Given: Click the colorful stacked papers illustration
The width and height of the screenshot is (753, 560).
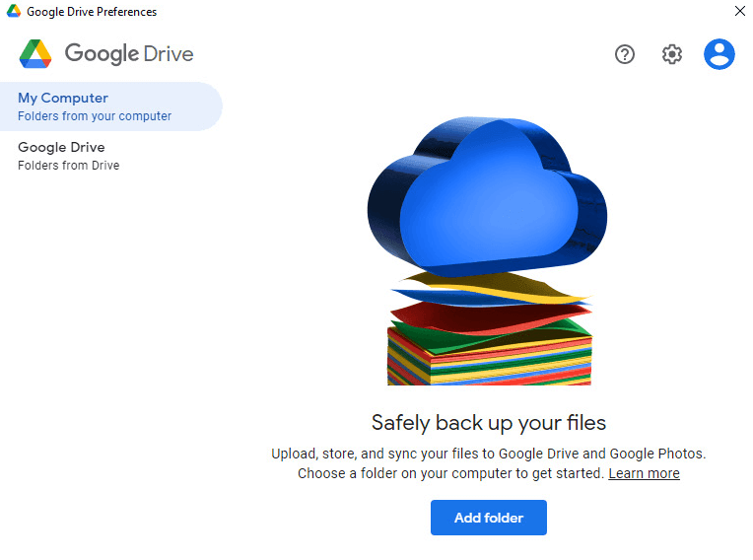Looking at the screenshot, I should (x=490, y=340).
